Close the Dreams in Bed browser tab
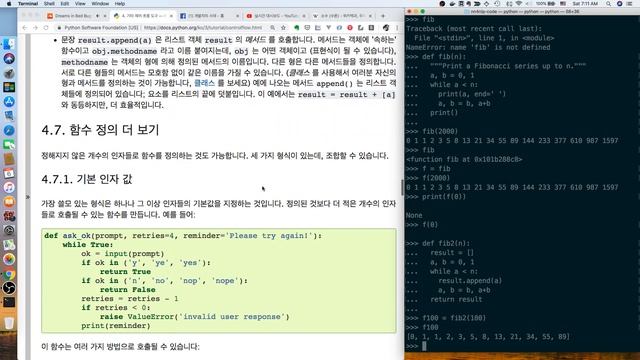This screenshot has width=640, height=360. pos(105,16)
